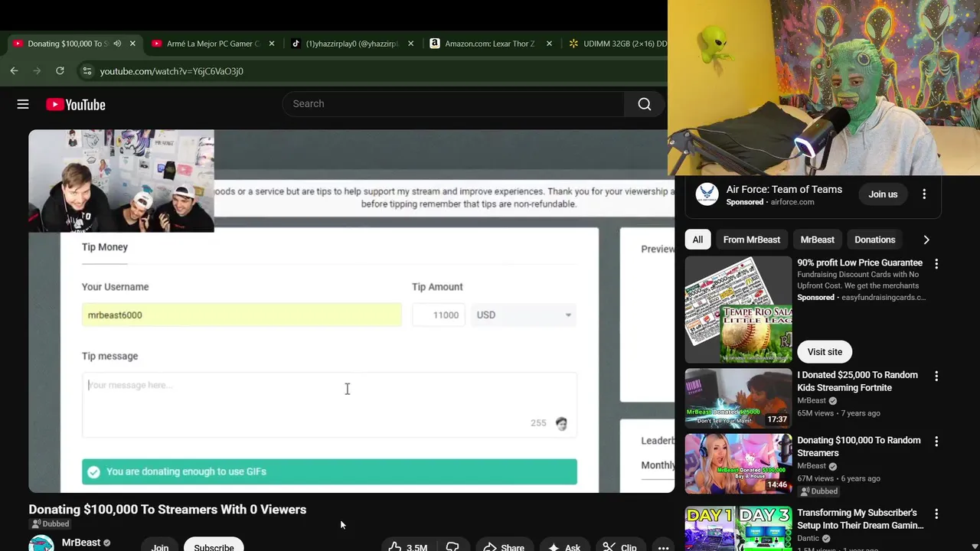
Task: Open site information icon in address bar
Action: click(87, 70)
